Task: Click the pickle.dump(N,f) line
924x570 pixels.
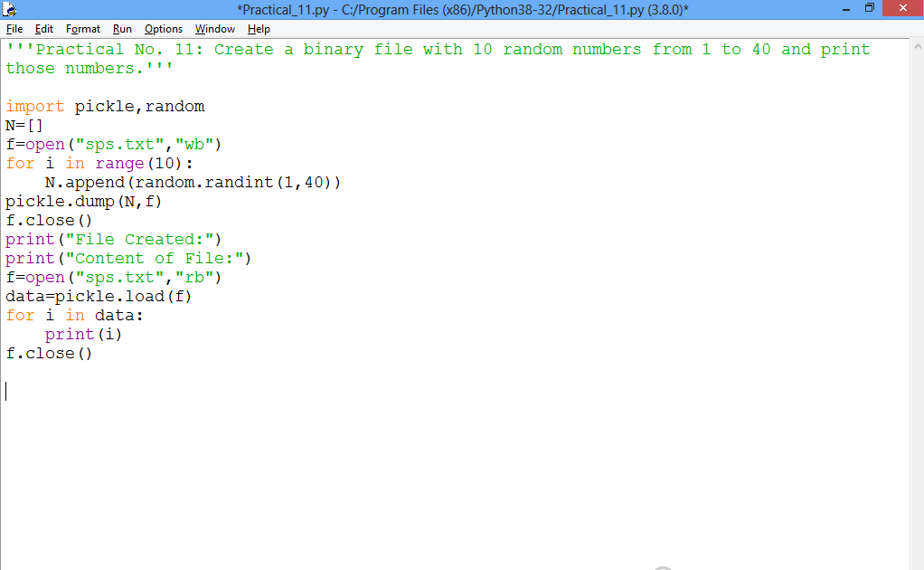Action: click(83, 201)
